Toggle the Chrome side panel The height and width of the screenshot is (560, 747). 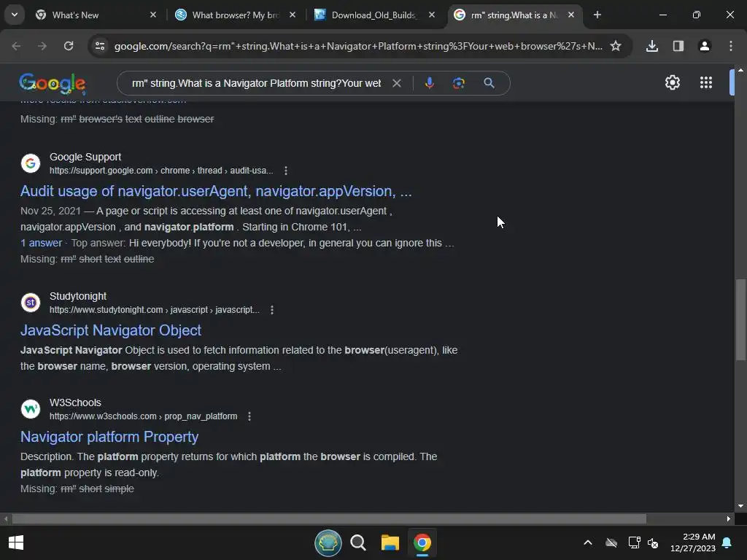point(678,46)
